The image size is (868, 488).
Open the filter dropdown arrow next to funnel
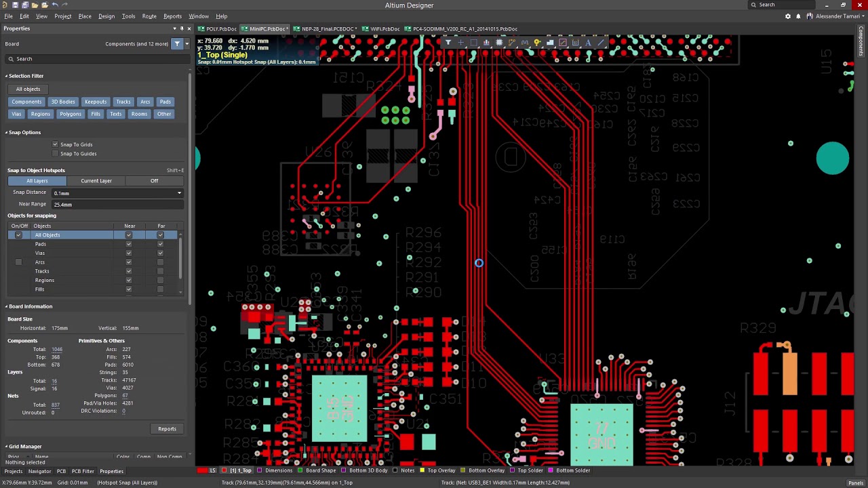pyautogui.click(x=186, y=43)
